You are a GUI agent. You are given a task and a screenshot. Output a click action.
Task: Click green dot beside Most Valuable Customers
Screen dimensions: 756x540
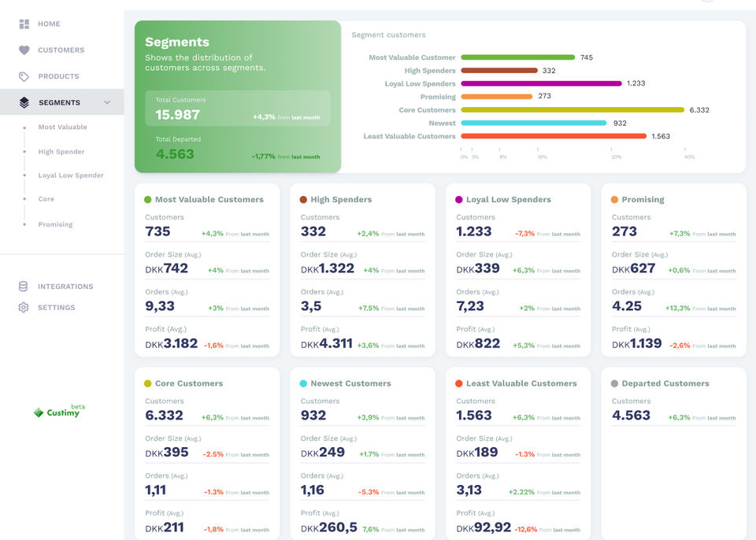[148, 200]
